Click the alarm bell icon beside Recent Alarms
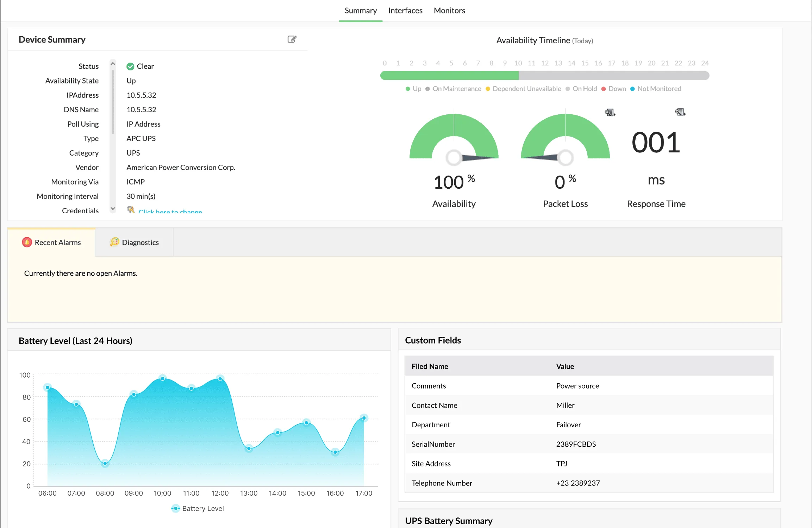The height and width of the screenshot is (528, 812). [x=27, y=242]
